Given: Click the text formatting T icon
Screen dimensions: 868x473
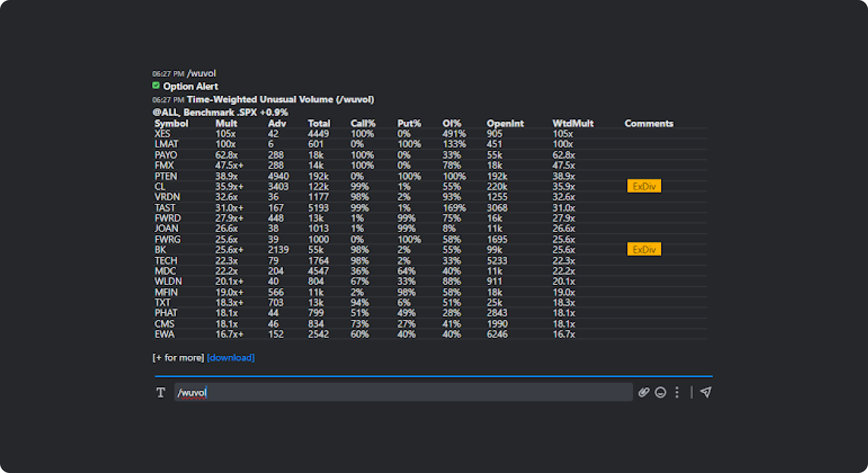Looking at the screenshot, I should [x=161, y=392].
